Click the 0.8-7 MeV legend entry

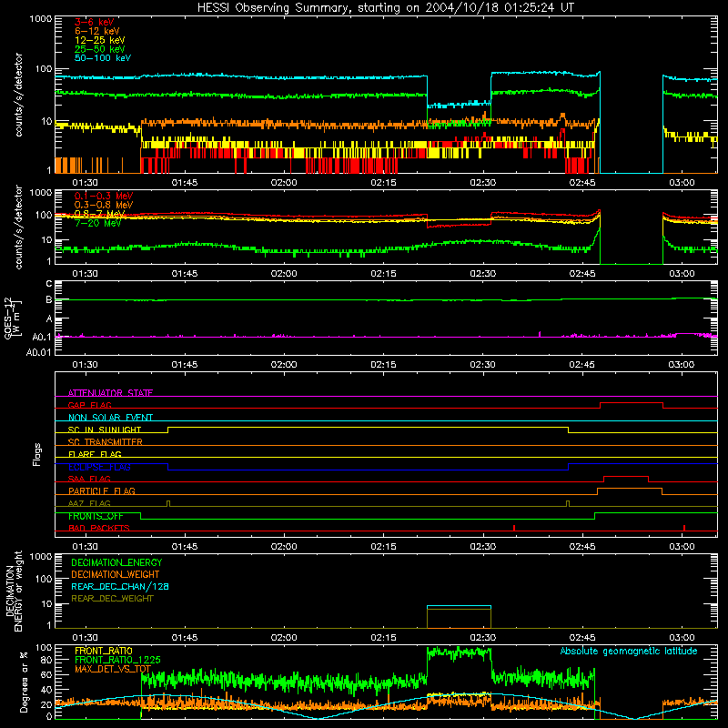[x=100, y=214]
